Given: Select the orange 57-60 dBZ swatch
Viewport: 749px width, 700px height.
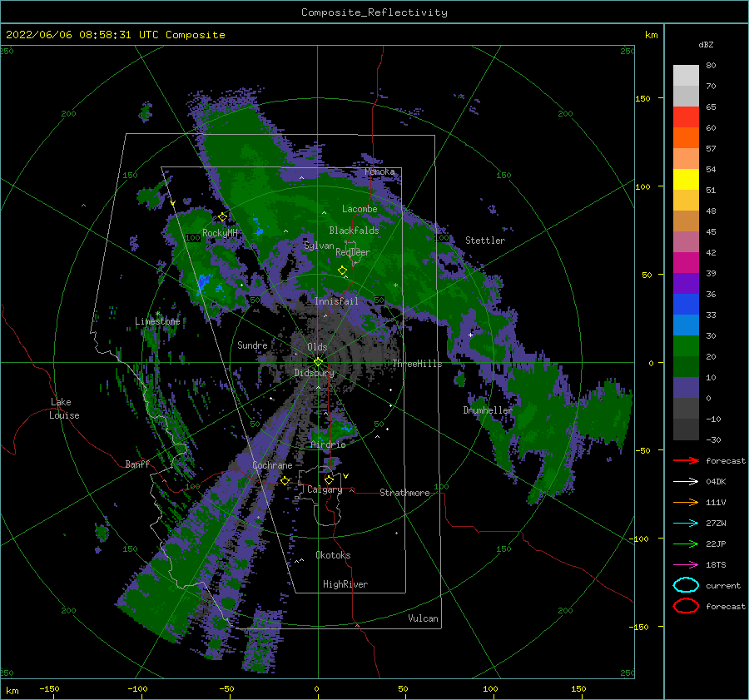Looking at the screenshot, I should coord(686,137).
